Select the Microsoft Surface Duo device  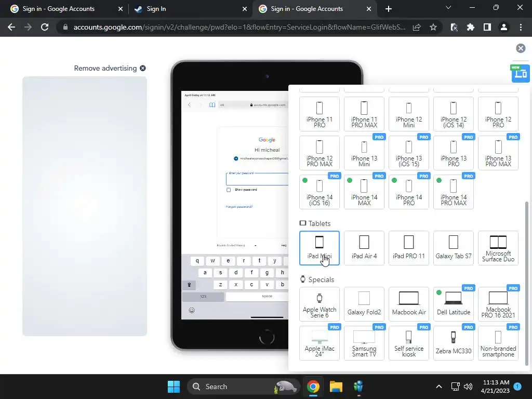coord(498,248)
